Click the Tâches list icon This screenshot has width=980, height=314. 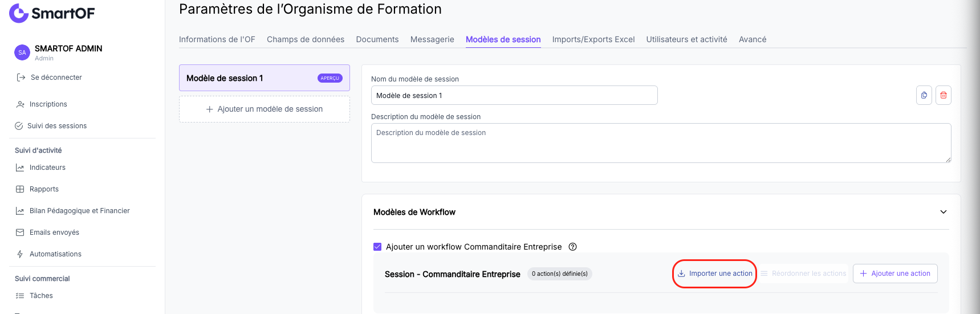(20, 296)
